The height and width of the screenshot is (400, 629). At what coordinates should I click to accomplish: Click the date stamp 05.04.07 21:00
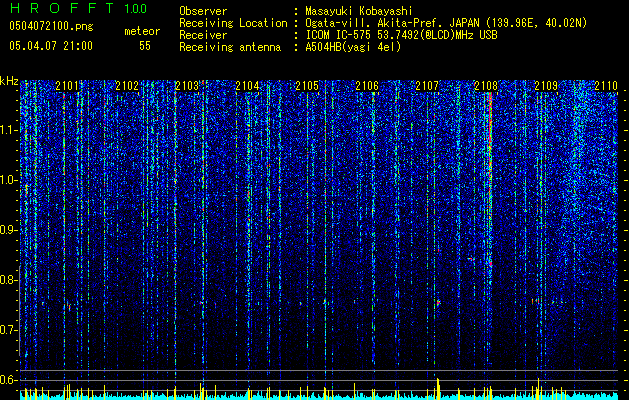click(51, 46)
